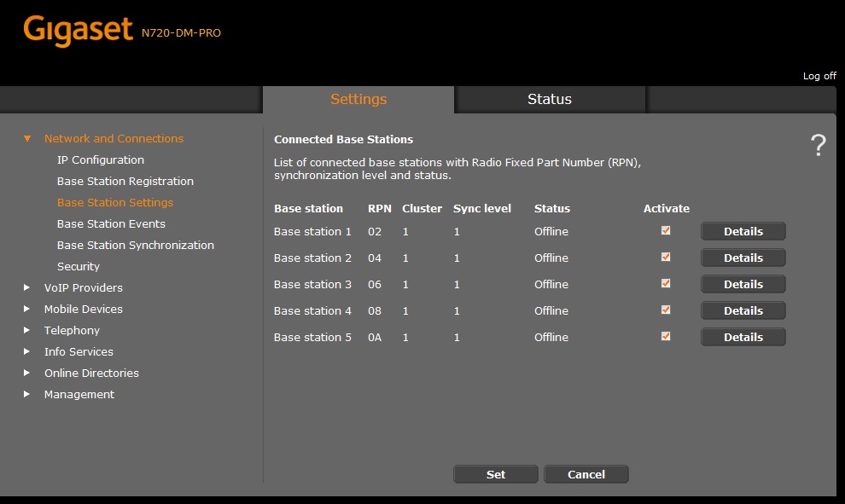Switch to the Status tab

coord(549,99)
